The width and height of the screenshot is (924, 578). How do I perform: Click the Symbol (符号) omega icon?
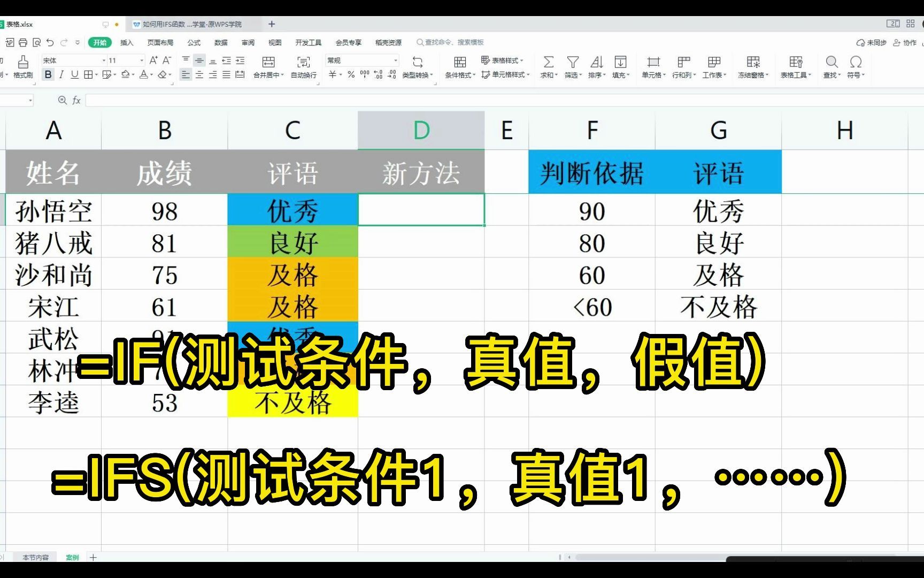click(856, 62)
